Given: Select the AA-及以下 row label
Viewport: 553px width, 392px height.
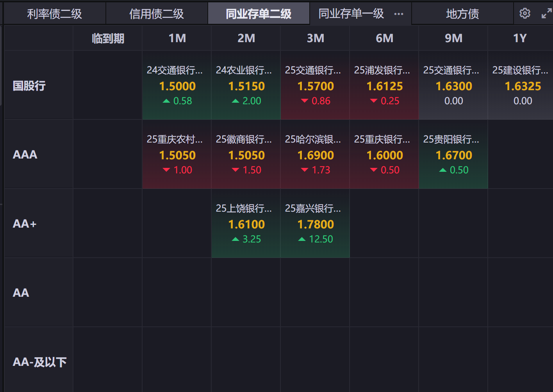Looking at the screenshot, I should tap(39, 362).
